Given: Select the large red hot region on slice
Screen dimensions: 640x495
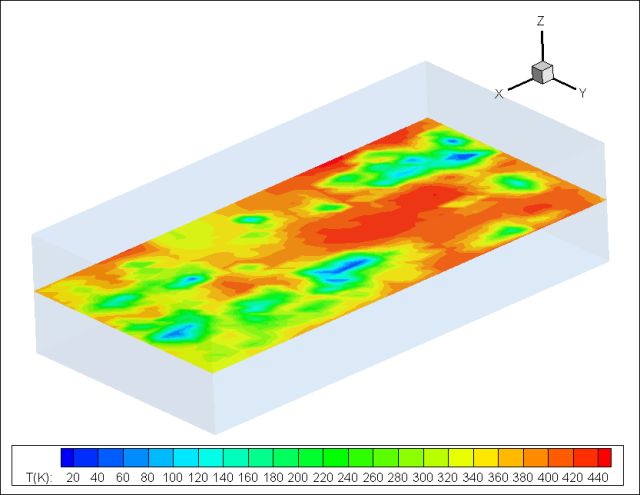Looking at the screenshot, I should point(400,215).
